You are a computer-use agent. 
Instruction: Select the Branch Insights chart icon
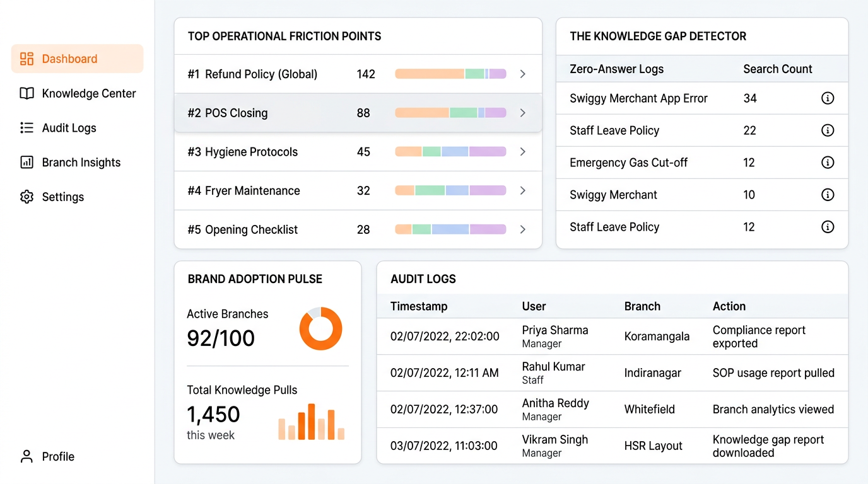point(26,162)
